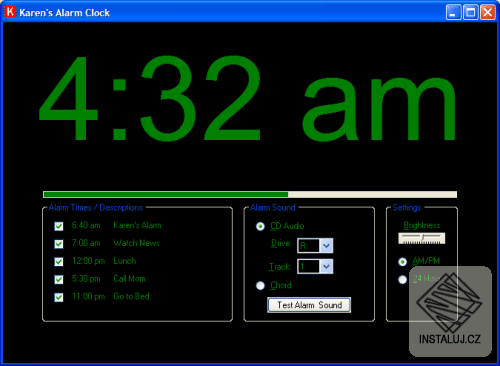Click the 12:00 pm alarm time
500x366 pixels.
[x=88, y=261]
